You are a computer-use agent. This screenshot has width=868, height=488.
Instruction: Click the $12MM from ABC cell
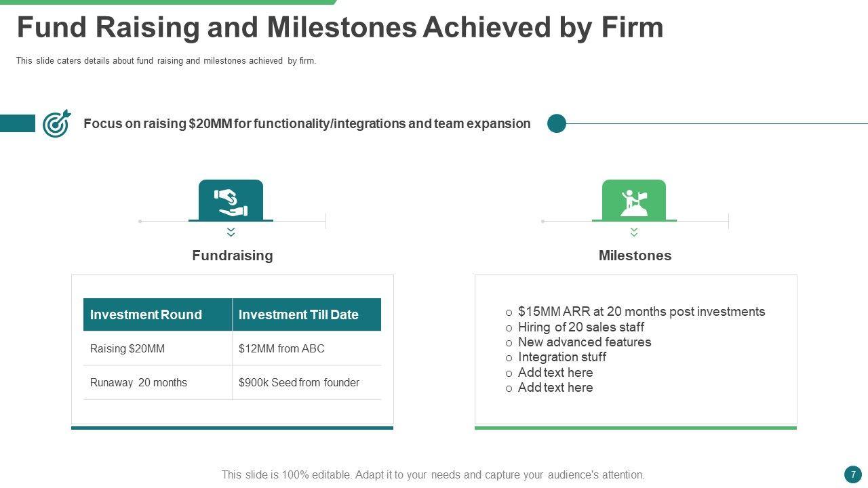[x=281, y=348]
